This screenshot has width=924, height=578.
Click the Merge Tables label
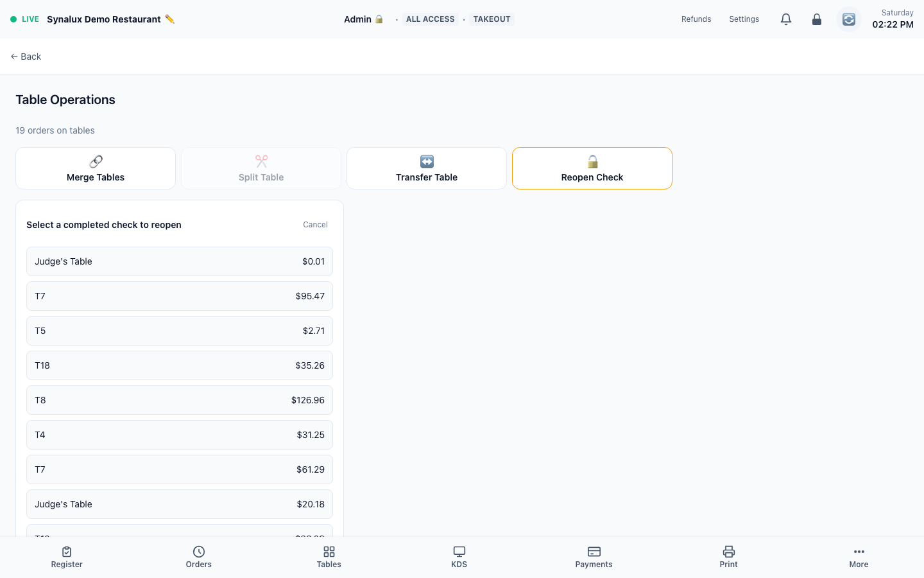pyautogui.click(x=96, y=177)
